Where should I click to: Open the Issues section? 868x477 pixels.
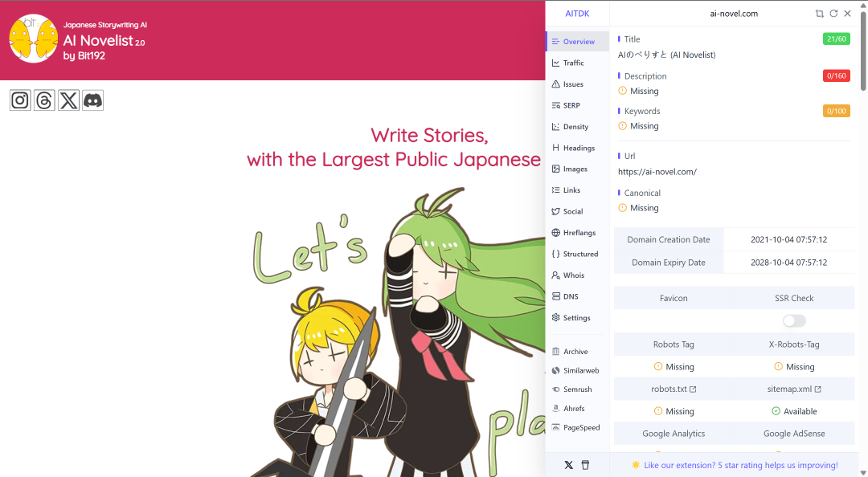coord(577,84)
